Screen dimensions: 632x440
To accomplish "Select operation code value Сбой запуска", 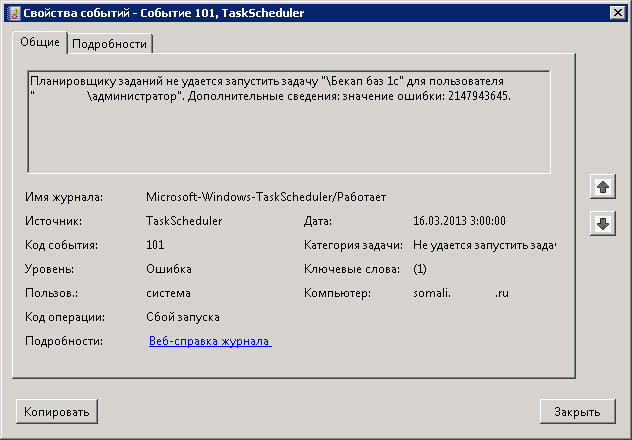I will (183, 317).
